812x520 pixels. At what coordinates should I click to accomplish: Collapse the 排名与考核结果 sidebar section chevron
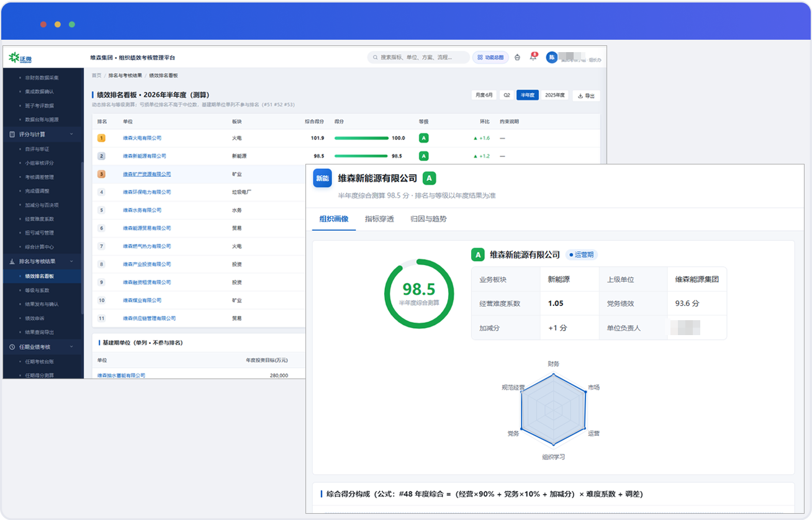71,262
